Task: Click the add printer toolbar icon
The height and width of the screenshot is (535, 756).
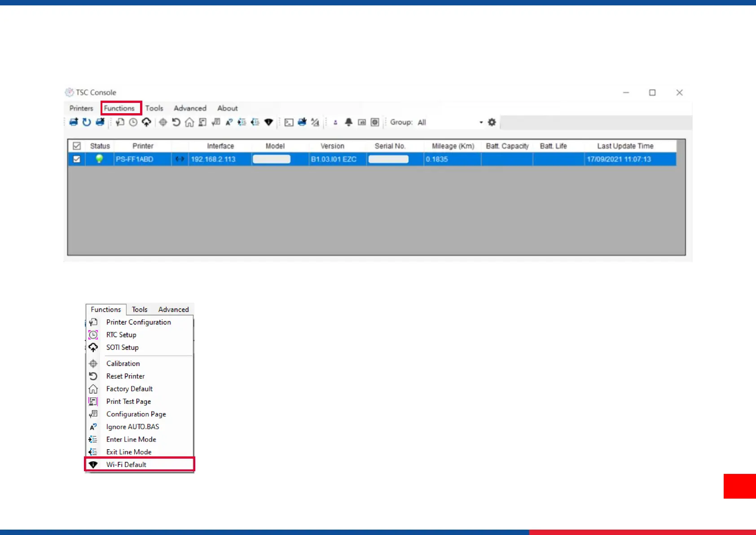Action: pyautogui.click(x=74, y=122)
